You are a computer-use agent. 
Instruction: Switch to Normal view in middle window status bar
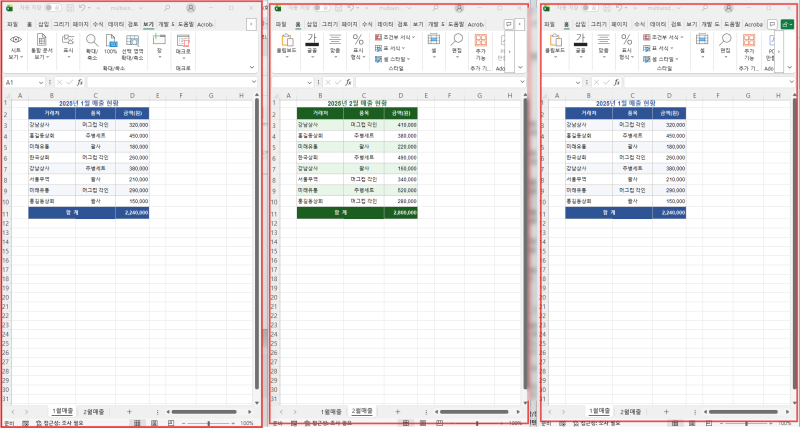click(x=406, y=423)
